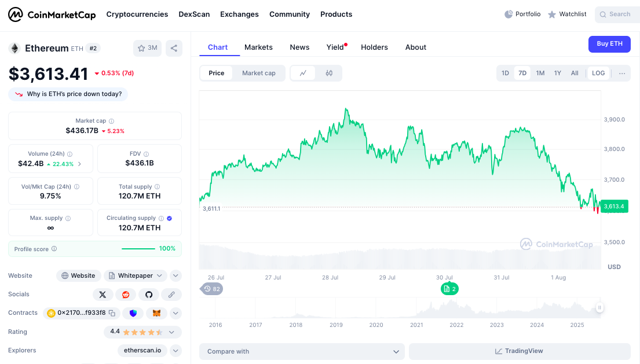The image size is (640, 364).
Task: Click the share icon next to the watchlist star
Action: coord(174,49)
